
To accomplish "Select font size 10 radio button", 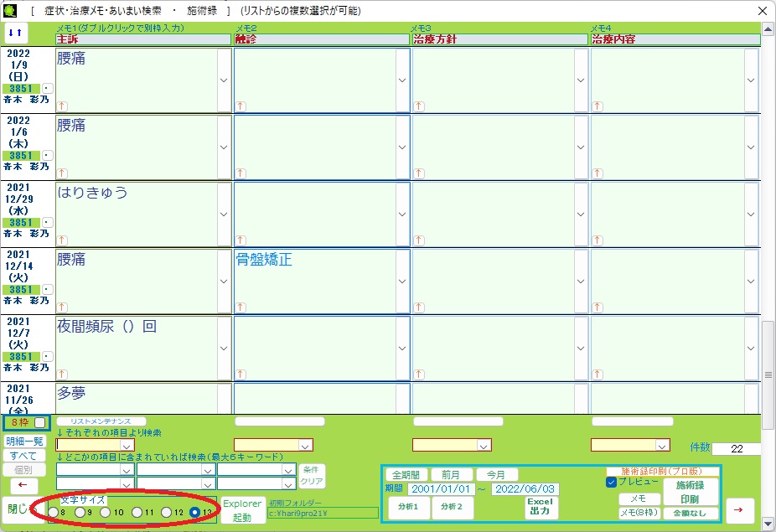I will (x=105, y=512).
